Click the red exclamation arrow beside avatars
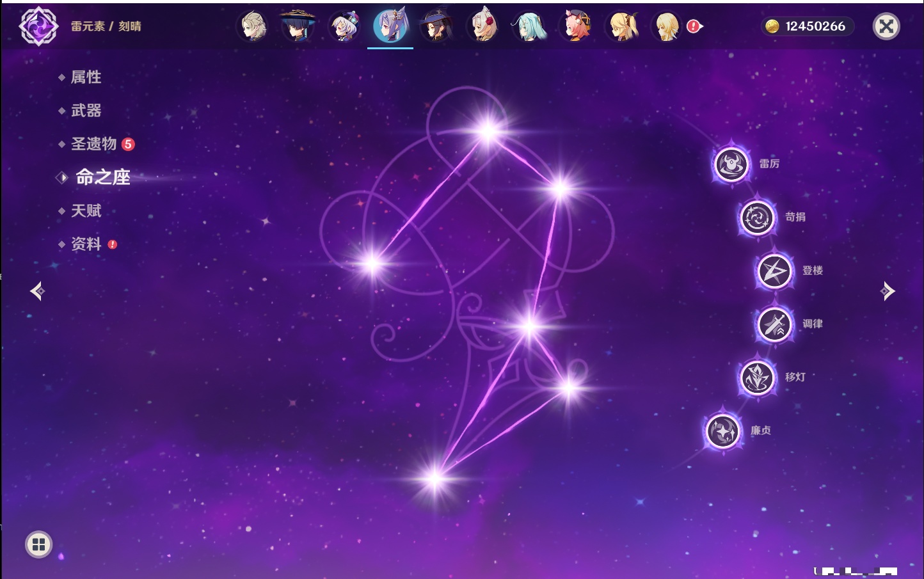Image resolution: width=924 pixels, height=579 pixels. coord(695,26)
